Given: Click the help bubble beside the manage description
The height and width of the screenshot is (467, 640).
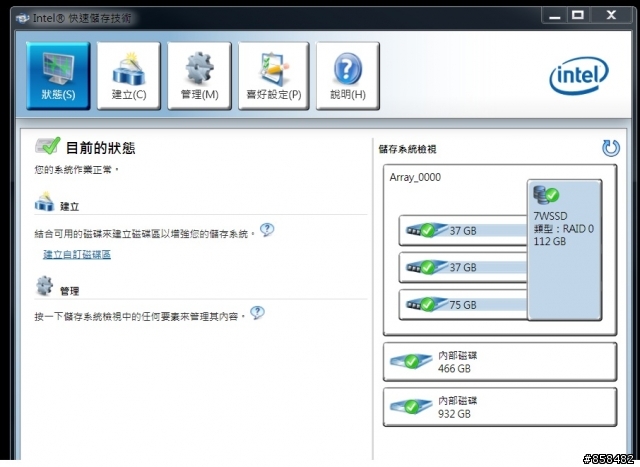Looking at the screenshot, I should tap(257, 313).
